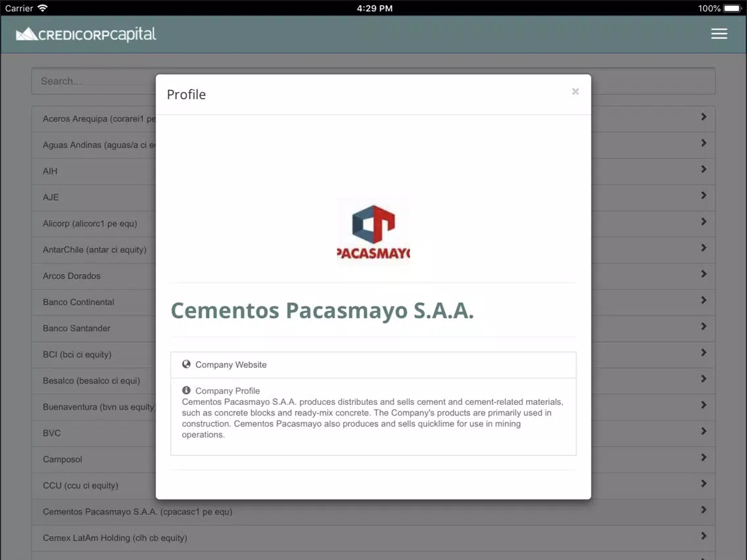Click the Pacasmayo company logo
This screenshot has height=560, width=747.
tap(373, 231)
